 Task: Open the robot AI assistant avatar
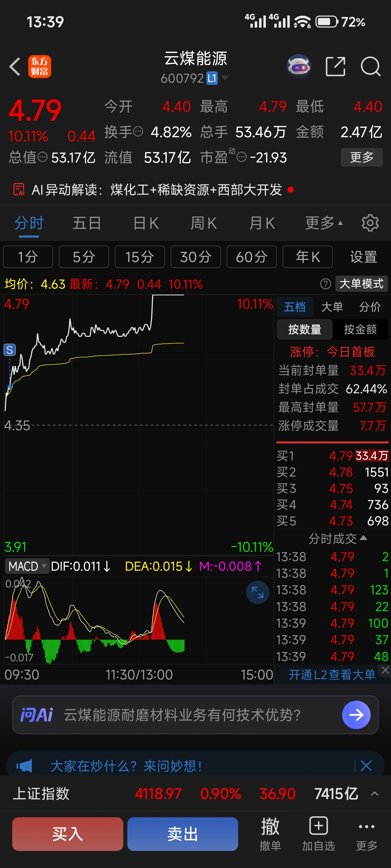pos(298,66)
